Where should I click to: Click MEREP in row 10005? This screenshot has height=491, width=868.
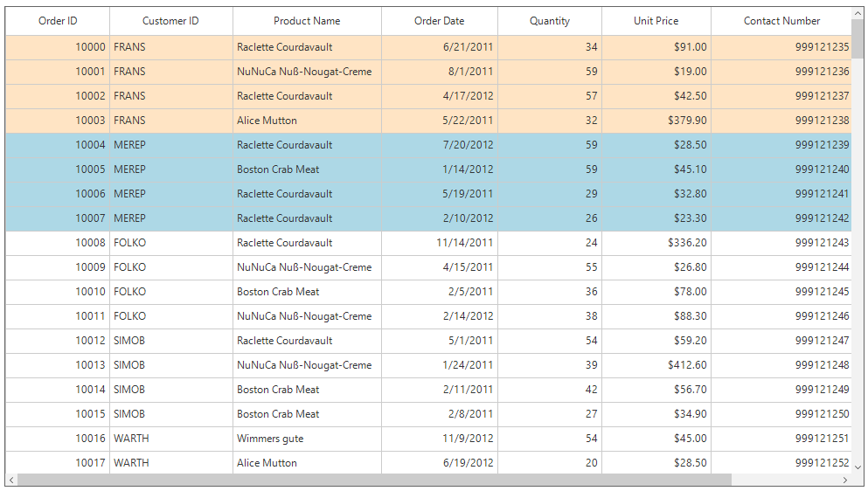click(x=171, y=169)
